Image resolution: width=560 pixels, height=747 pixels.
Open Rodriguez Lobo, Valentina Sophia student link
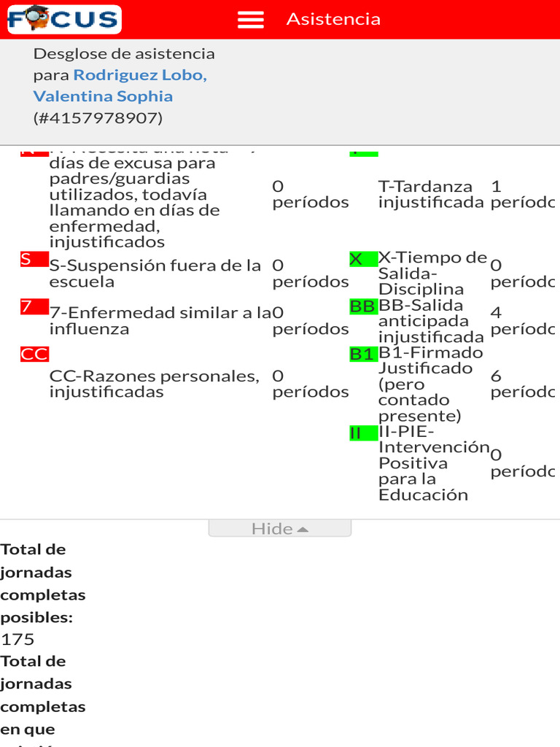pyautogui.click(x=120, y=86)
